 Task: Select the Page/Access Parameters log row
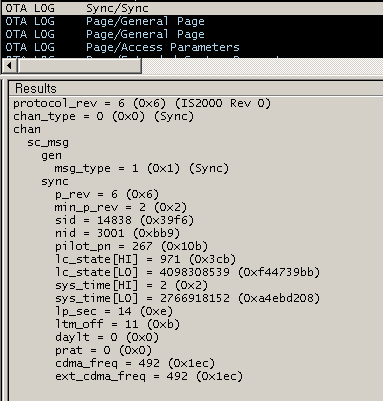pos(193,47)
